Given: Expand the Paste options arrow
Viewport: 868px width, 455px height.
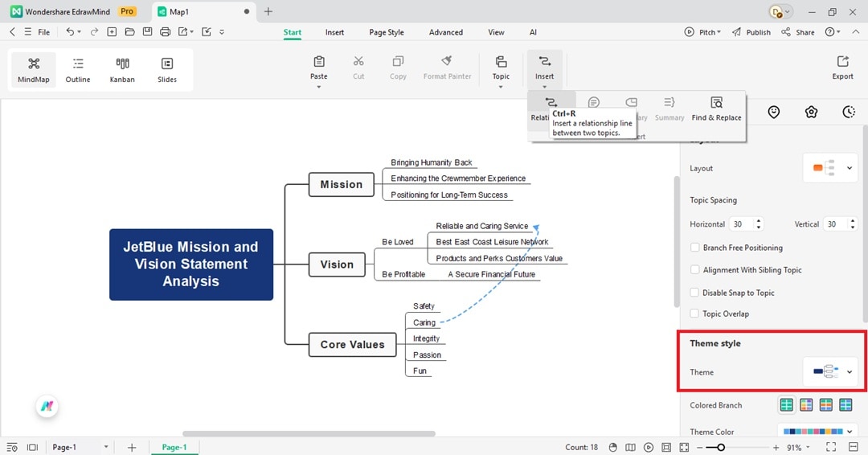Looking at the screenshot, I should (319, 87).
